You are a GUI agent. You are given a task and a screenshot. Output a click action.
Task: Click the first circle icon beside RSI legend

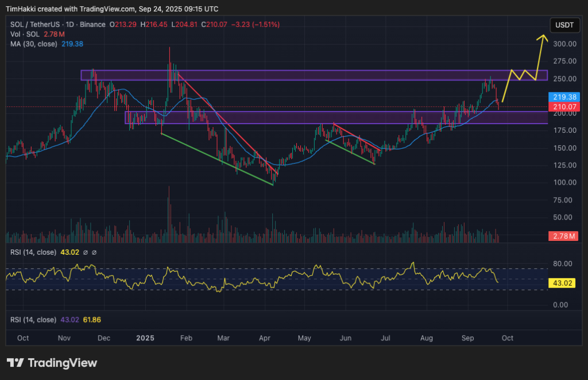86,252
